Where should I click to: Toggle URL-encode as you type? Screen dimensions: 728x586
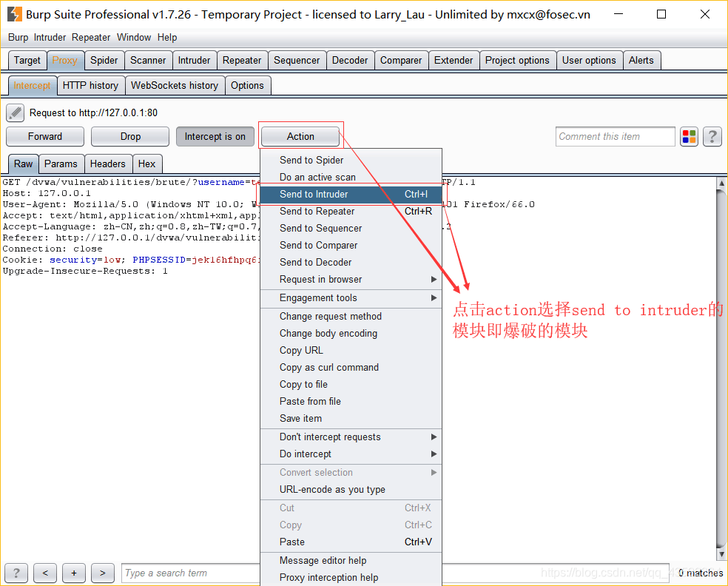pyautogui.click(x=351, y=489)
